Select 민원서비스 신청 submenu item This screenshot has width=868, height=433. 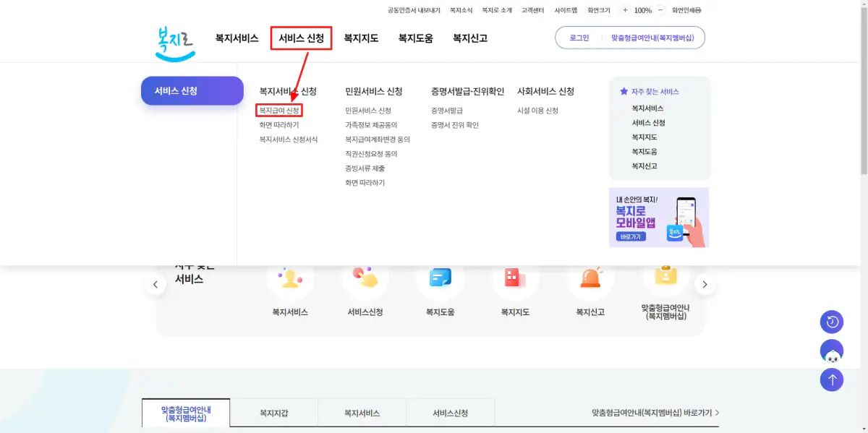tap(368, 111)
